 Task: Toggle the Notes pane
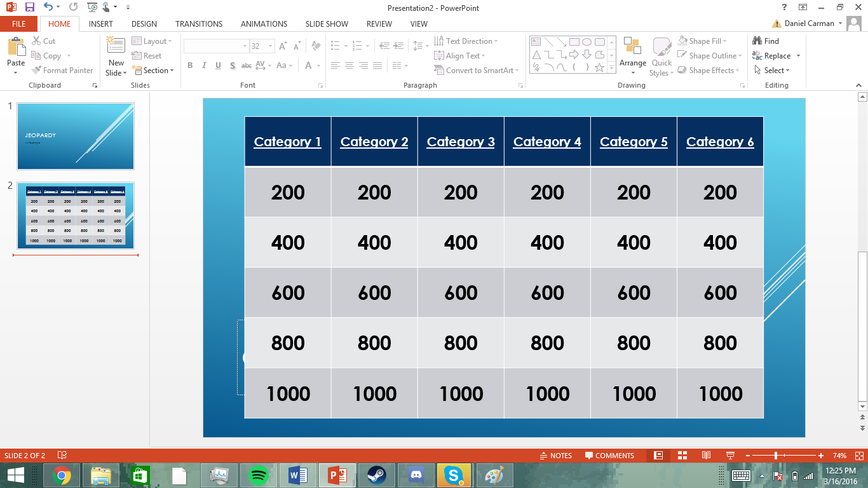tap(555, 456)
